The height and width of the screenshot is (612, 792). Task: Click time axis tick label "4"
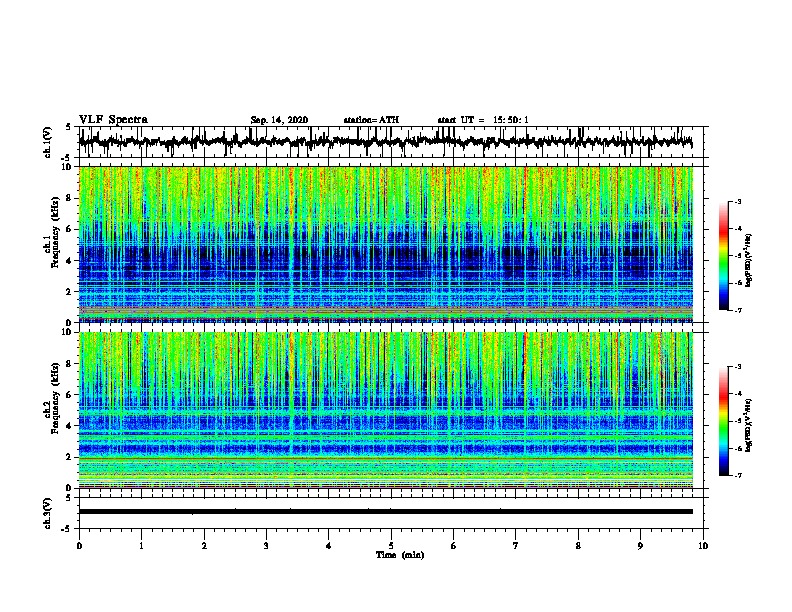point(329,546)
